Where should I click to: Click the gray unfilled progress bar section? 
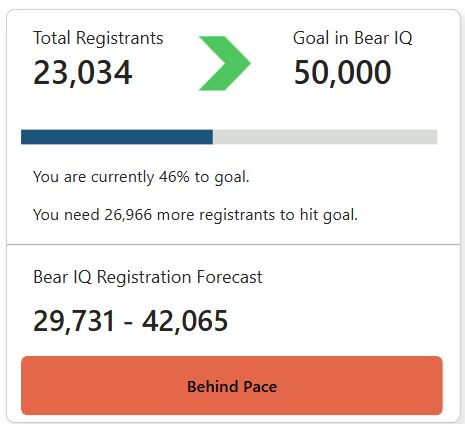pyautogui.click(x=325, y=137)
